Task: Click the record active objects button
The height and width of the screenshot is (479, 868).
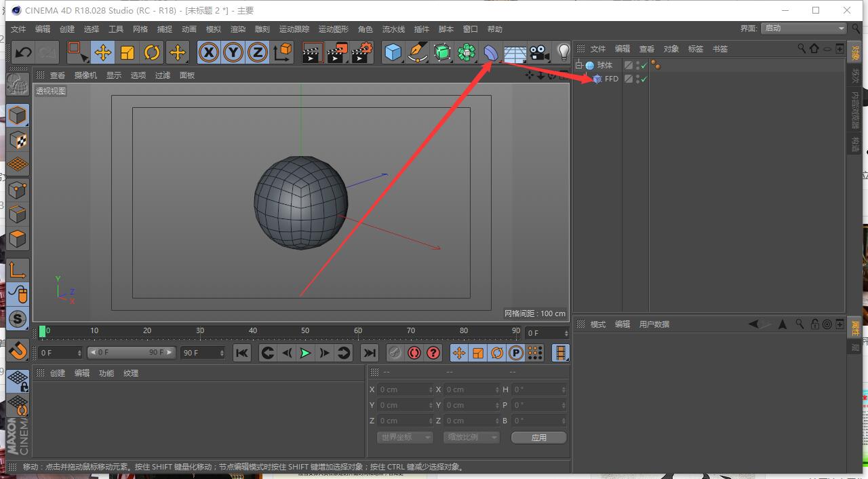Action: pos(395,353)
